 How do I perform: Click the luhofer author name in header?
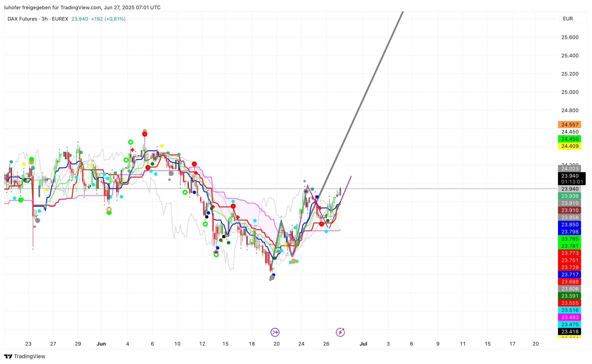tap(12, 8)
